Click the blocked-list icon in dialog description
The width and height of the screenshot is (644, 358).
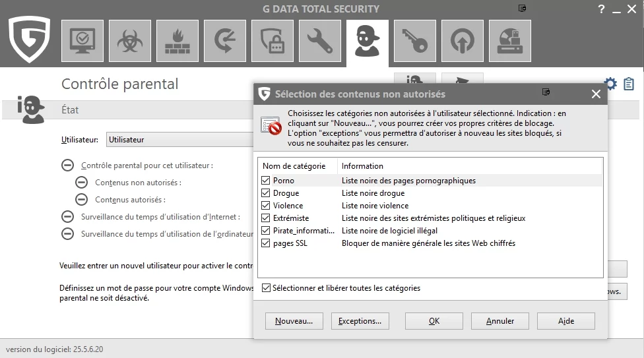271,126
